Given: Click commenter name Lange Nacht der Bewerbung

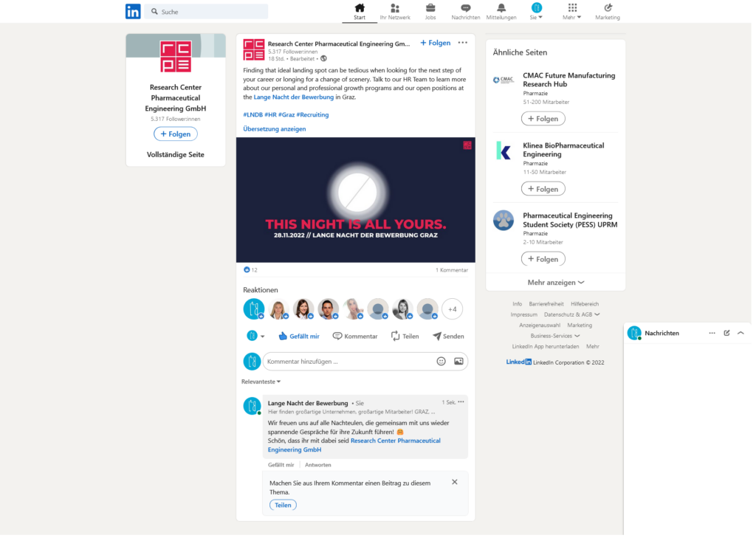Looking at the screenshot, I should (308, 403).
